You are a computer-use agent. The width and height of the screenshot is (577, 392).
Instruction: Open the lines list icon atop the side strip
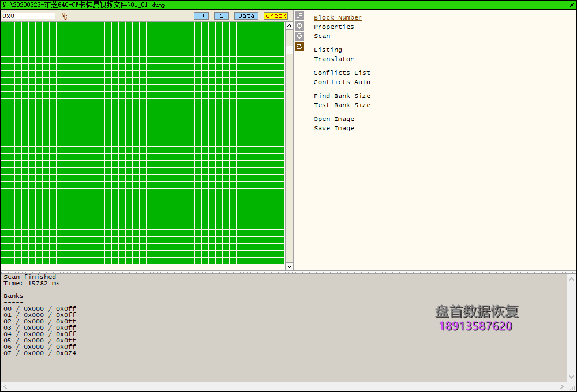coord(299,16)
